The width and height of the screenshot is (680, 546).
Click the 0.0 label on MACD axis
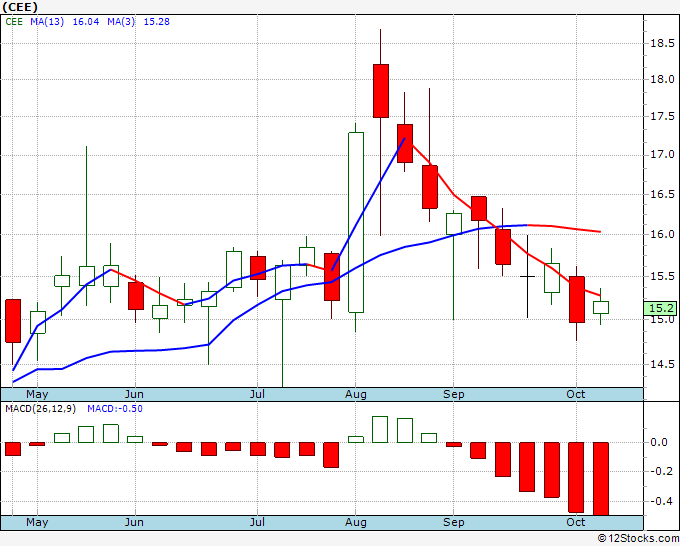tap(659, 442)
